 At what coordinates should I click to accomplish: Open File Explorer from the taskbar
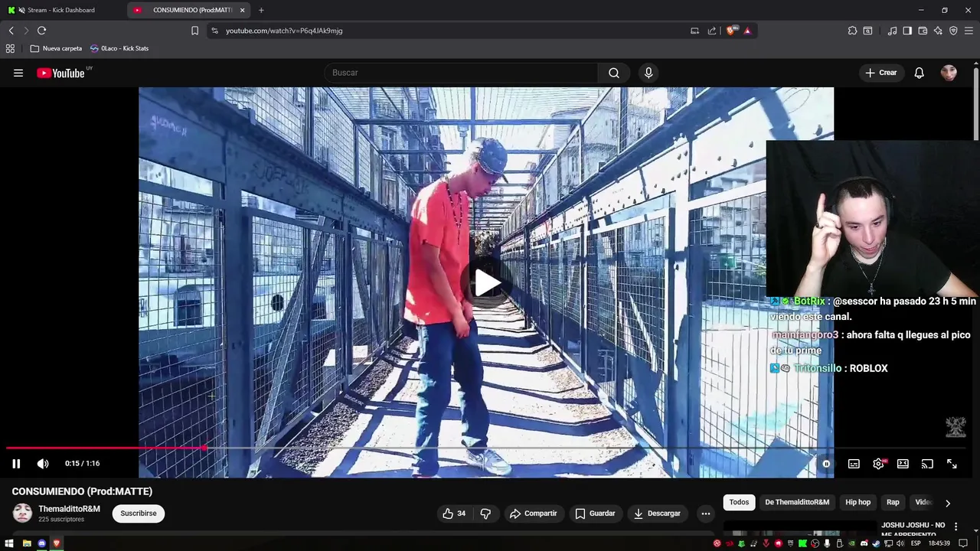tap(27, 543)
